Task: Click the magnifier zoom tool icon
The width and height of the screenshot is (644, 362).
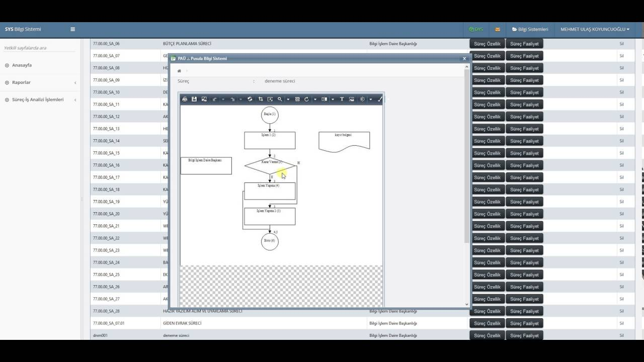Action: 280,99
